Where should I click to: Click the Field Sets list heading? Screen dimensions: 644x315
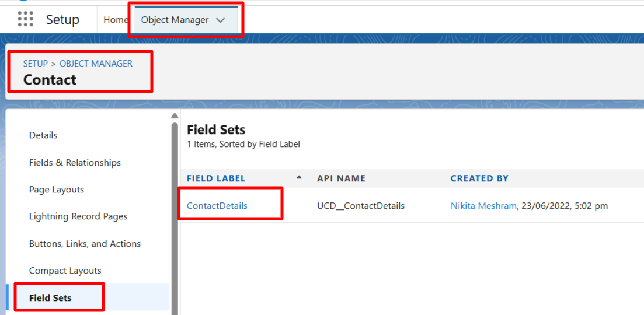click(216, 130)
